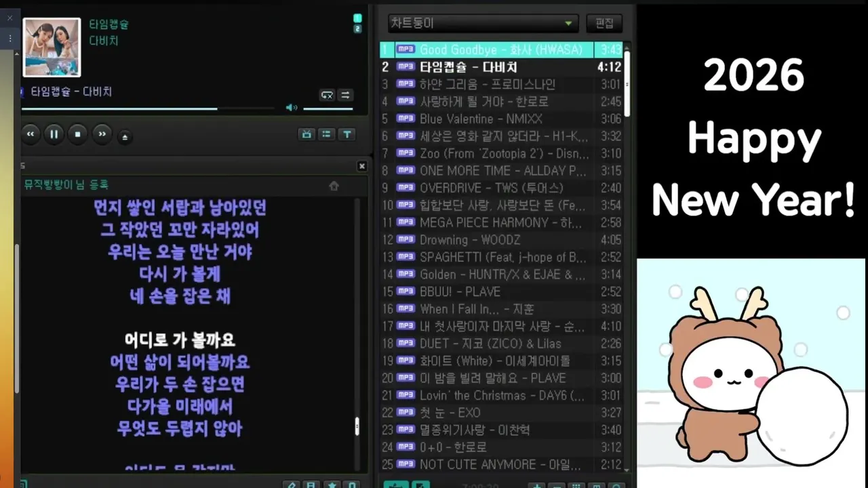Adjust the volume slider
This screenshot has height=488, width=868.
[328, 108]
